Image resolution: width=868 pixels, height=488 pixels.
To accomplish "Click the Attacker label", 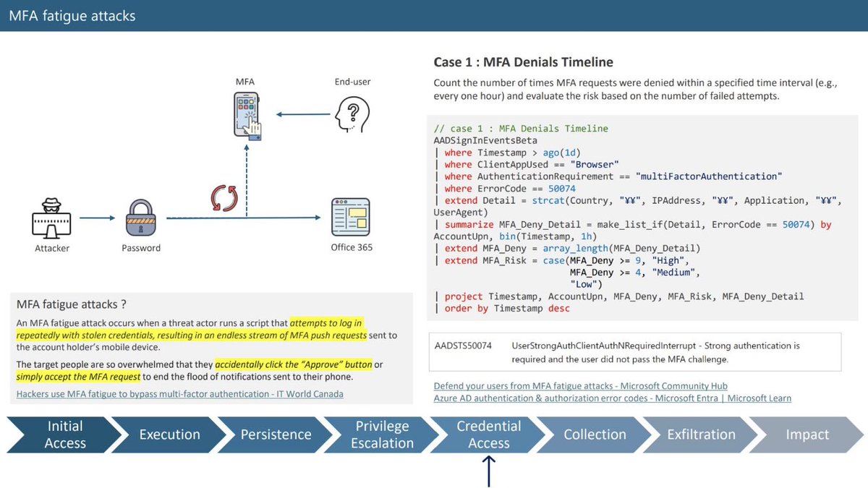I will coord(52,248).
